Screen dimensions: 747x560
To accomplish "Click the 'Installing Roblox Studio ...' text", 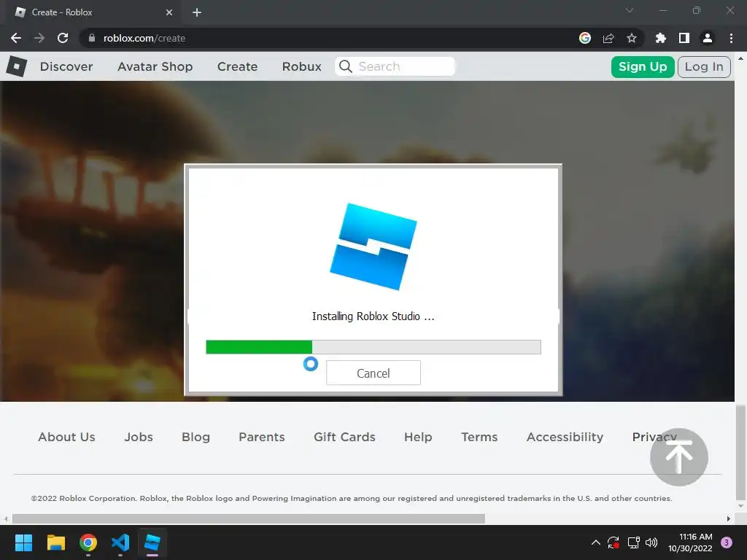I will pyautogui.click(x=373, y=316).
